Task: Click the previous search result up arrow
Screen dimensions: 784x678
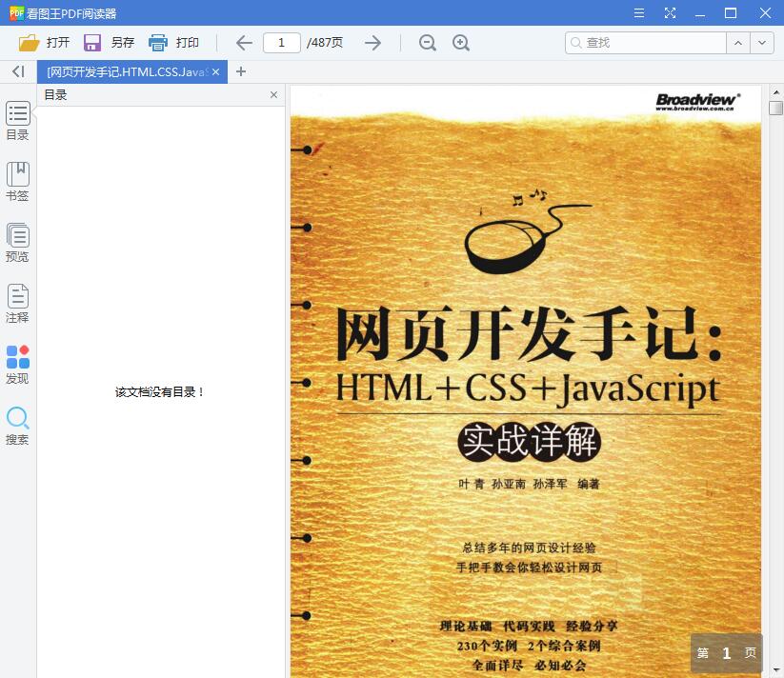Action: (737, 43)
